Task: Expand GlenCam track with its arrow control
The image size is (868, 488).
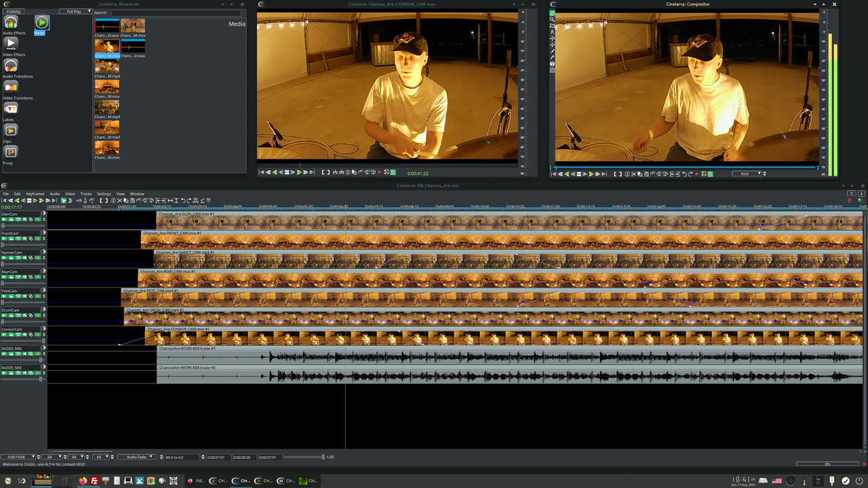Action: point(44,219)
